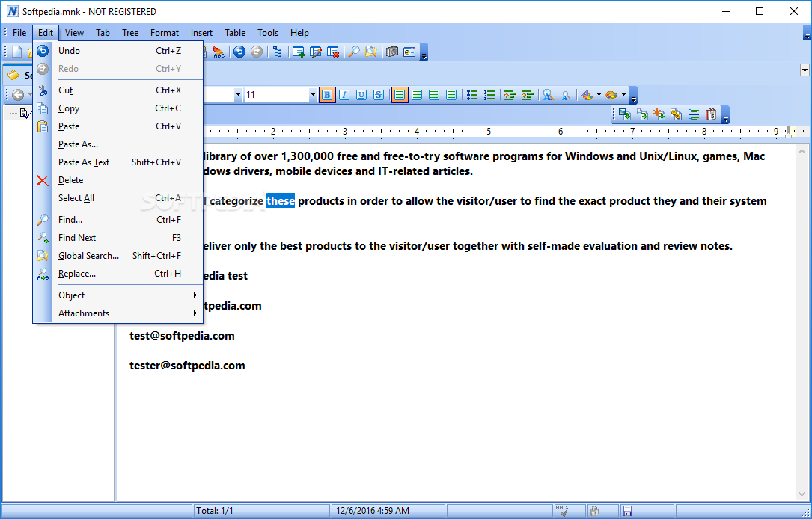Image resolution: width=812 pixels, height=519 pixels.
Task: Click the save disk icon in status bar
Action: (x=627, y=511)
